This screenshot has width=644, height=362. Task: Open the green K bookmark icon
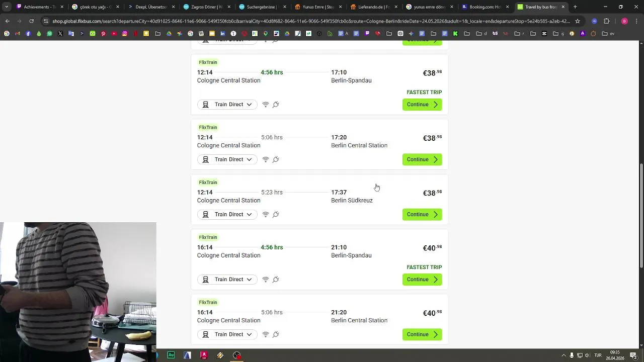coord(455,34)
